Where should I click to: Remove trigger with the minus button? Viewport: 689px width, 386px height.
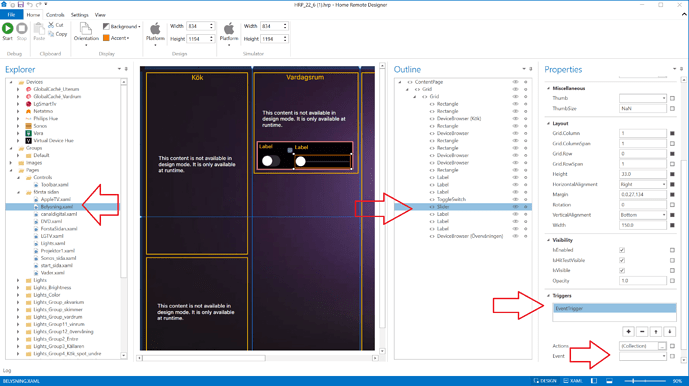point(642,331)
